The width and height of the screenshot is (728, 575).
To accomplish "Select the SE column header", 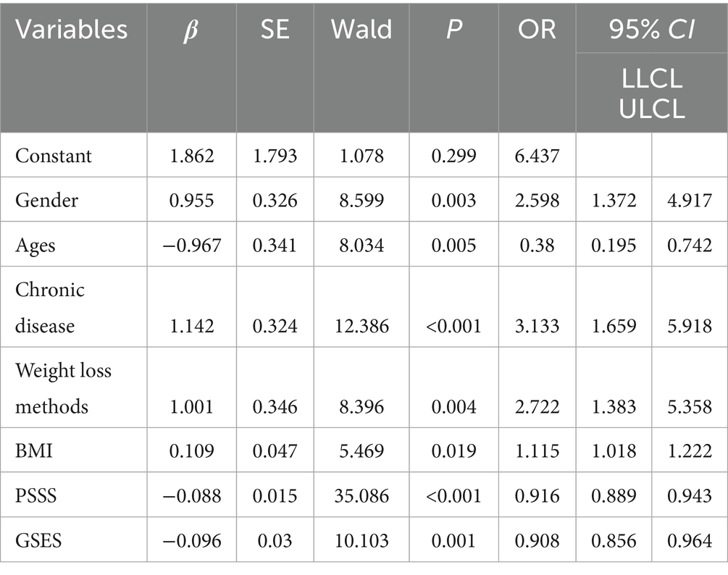I will coord(275,30).
